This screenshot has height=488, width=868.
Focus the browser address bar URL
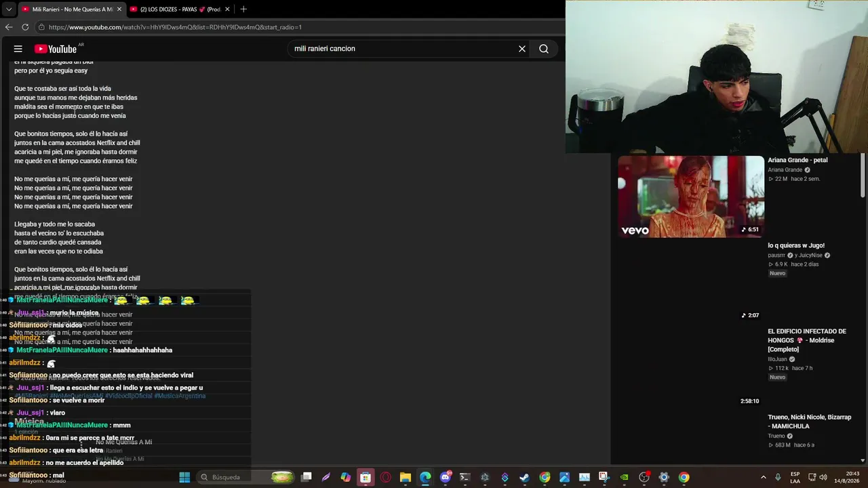(x=175, y=27)
